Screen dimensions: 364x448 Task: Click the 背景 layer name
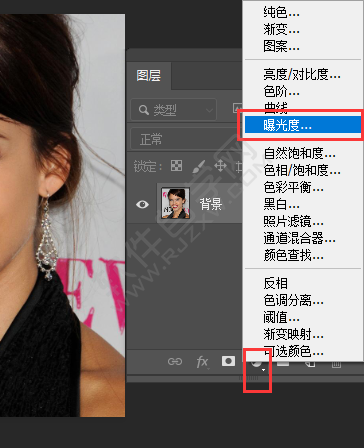click(x=211, y=204)
